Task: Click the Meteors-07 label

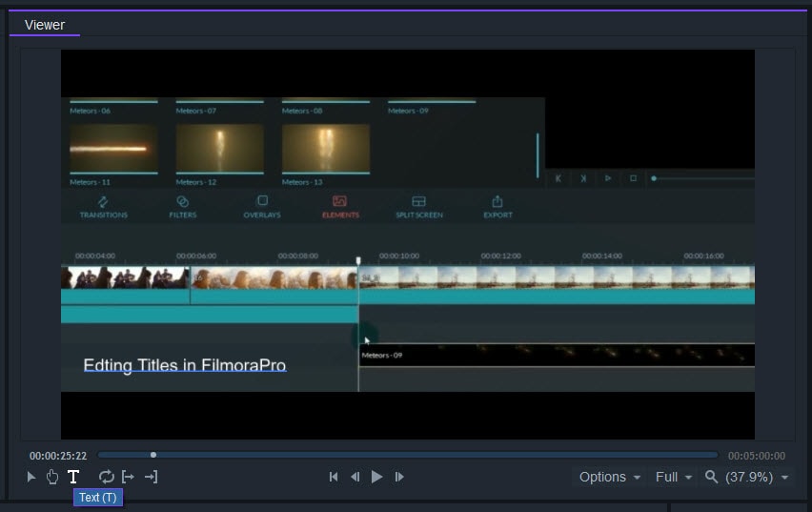Action: click(196, 111)
